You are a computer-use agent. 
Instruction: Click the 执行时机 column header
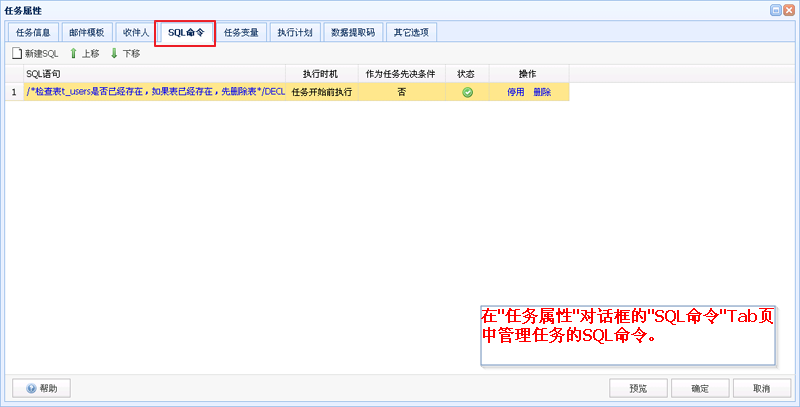click(321, 74)
